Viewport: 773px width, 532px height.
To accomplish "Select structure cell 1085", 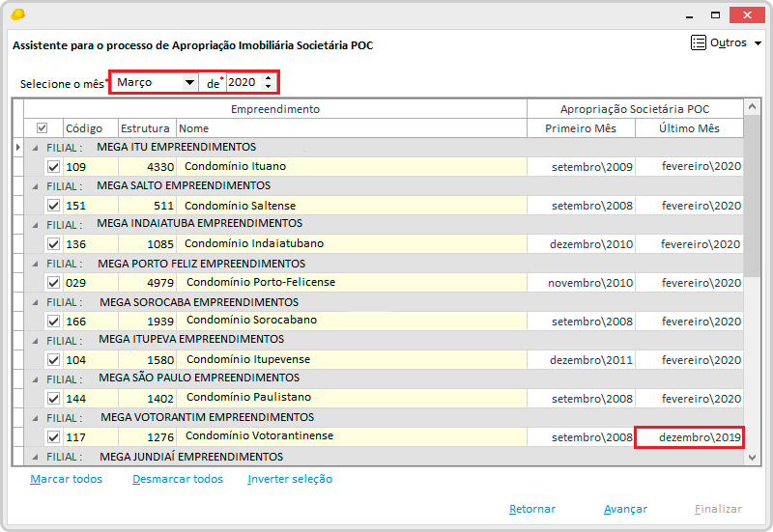I will point(147,244).
